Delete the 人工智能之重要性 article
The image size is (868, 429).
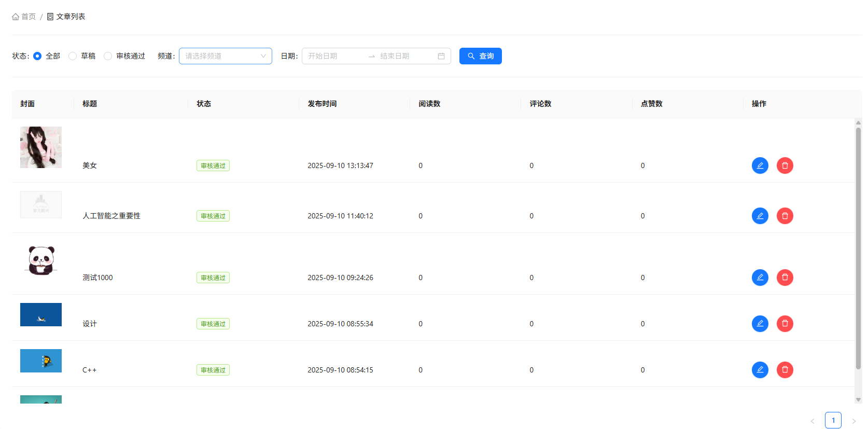(785, 216)
